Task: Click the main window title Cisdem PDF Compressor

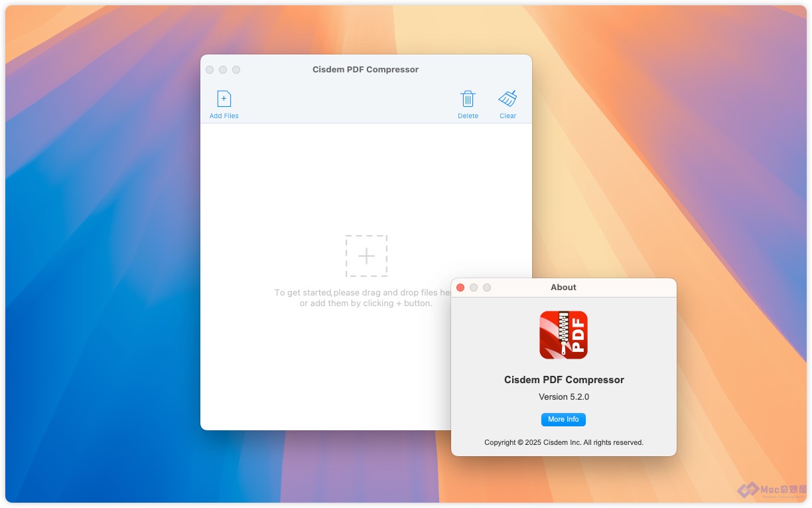Action: (366, 70)
